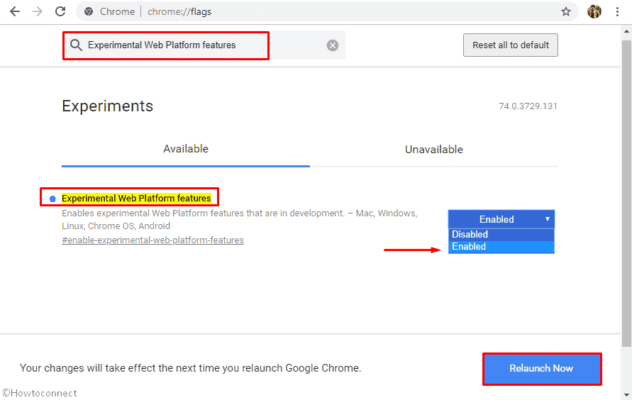Click the blue modified-flag dot indicator
The image size is (632, 400).
tap(52, 199)
